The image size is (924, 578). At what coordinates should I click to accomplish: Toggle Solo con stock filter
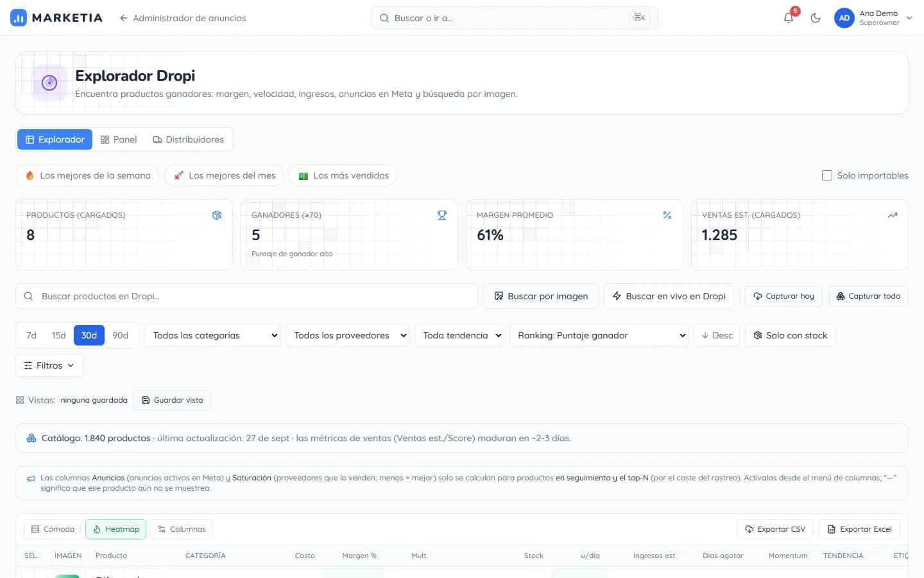pos(791,335)
